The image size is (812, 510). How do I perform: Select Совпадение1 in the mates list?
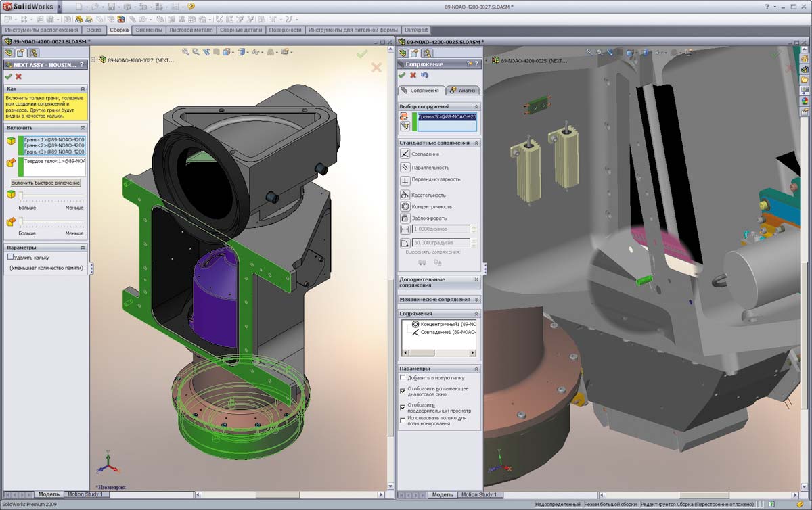(x=444, y=332)
